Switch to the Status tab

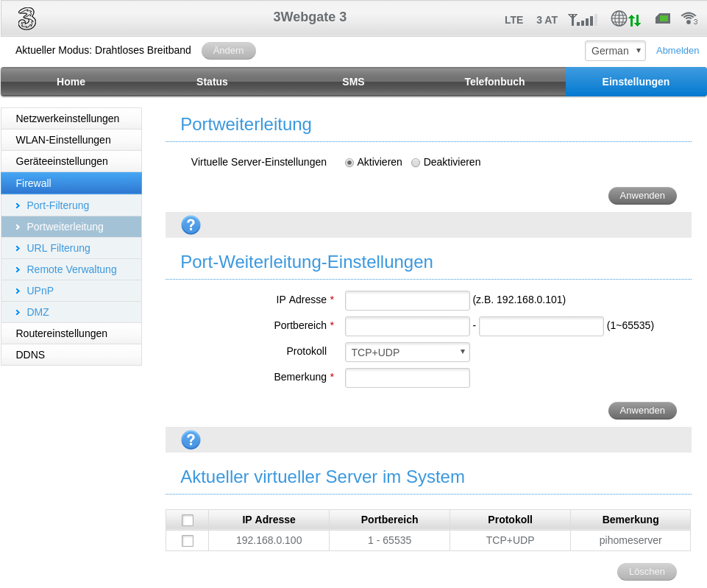[212, 82]
